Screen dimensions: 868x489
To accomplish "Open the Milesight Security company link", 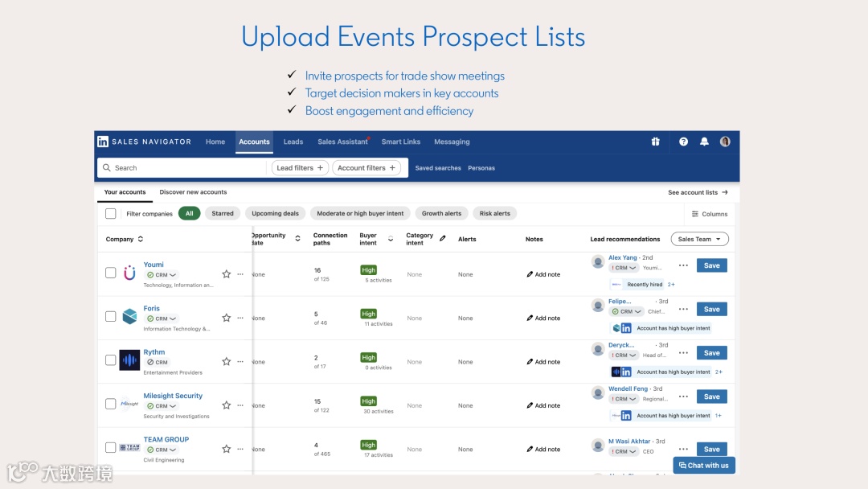I will coord(173,396).
